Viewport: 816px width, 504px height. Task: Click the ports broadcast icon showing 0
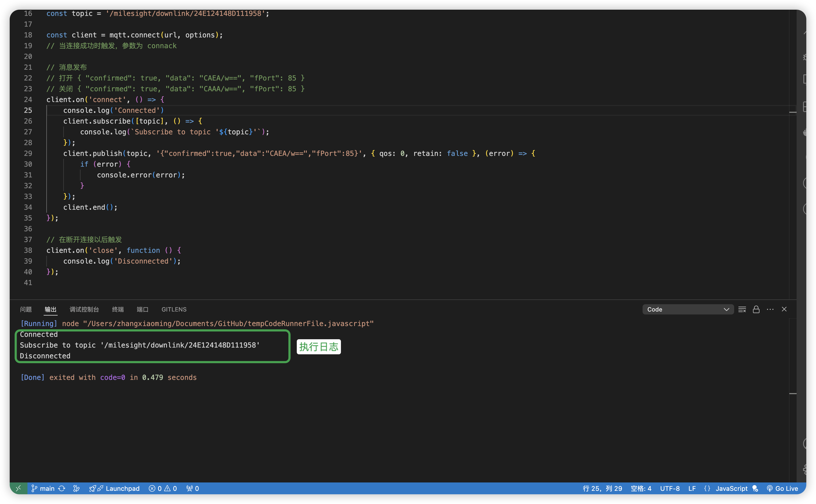(193, 488)
